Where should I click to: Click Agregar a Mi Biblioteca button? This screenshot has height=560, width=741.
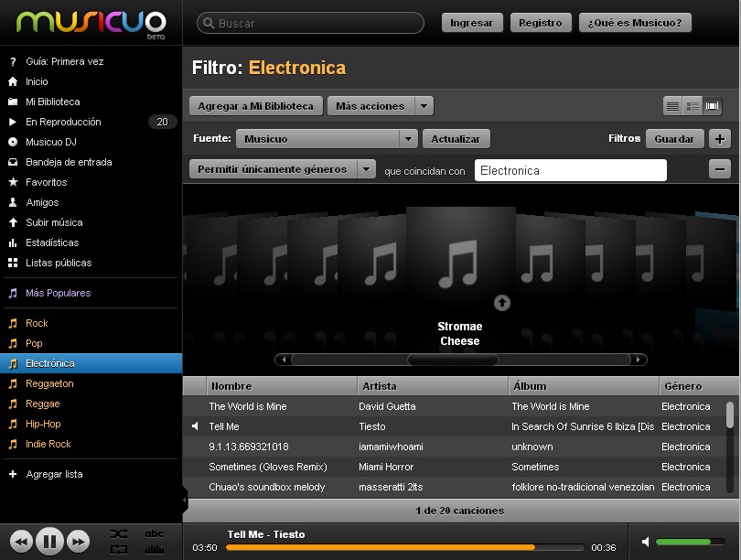tap(255, 106)
